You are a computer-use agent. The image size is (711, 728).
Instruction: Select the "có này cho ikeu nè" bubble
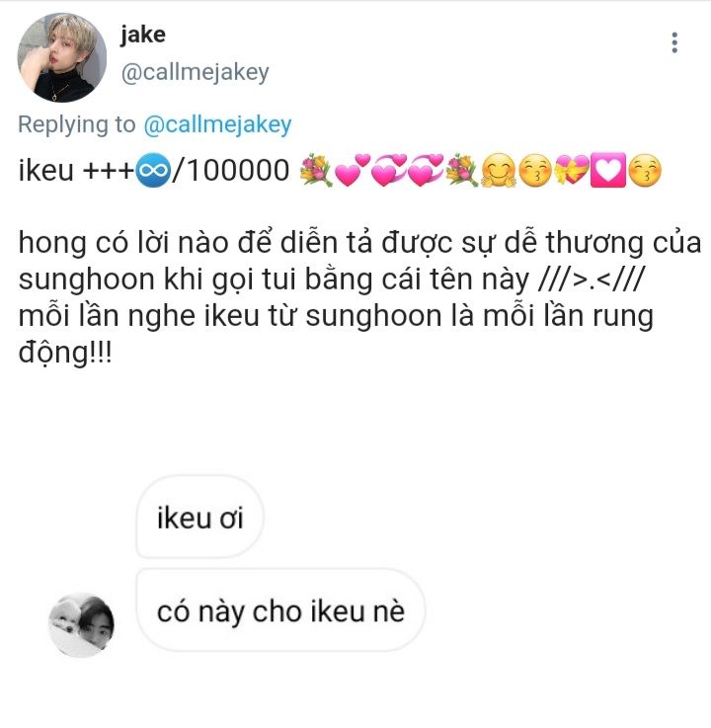tap(280, 610)
